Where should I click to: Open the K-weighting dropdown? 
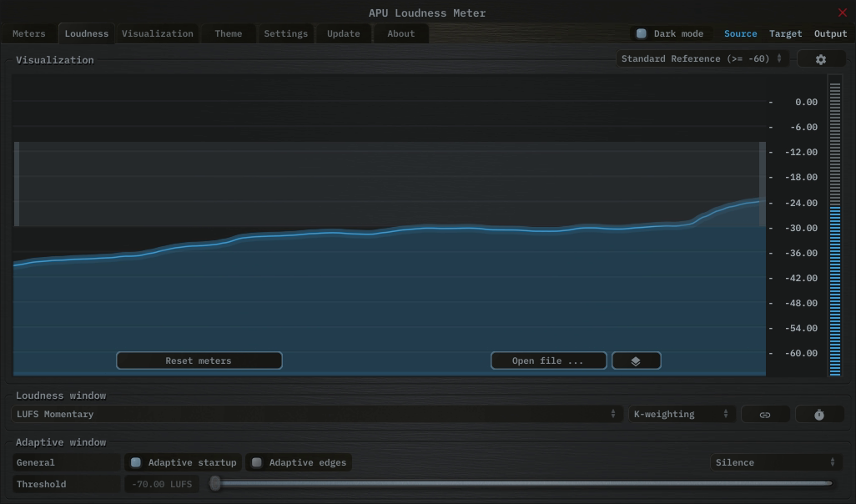click(681, 415)
